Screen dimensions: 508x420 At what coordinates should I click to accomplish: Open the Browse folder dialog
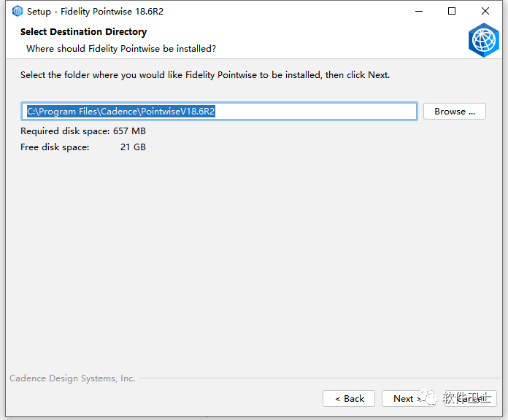[x=454, y=112]
